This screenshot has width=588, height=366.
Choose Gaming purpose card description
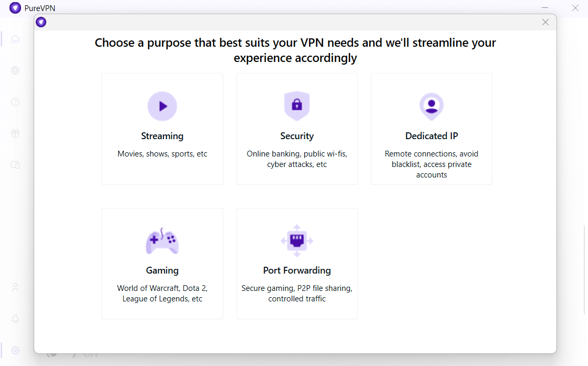pos(162,294)
